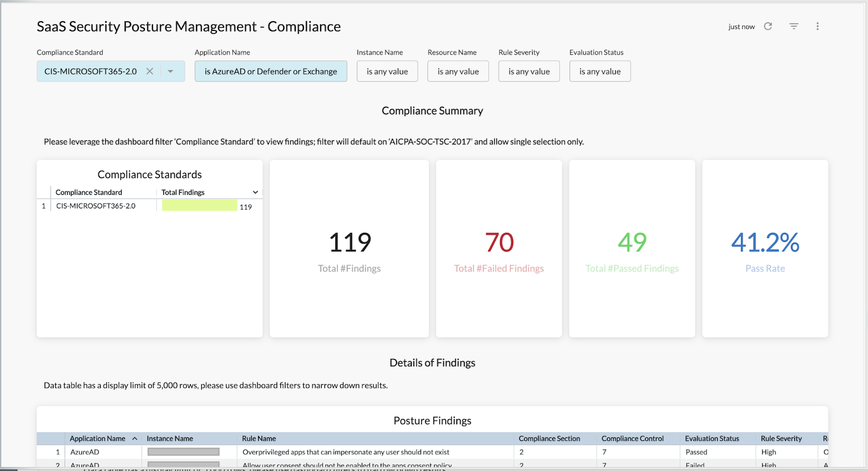Expand the Compliance Standard dropdown arrow
Viewport: 868px width, 471px height.
coord(170,71)
